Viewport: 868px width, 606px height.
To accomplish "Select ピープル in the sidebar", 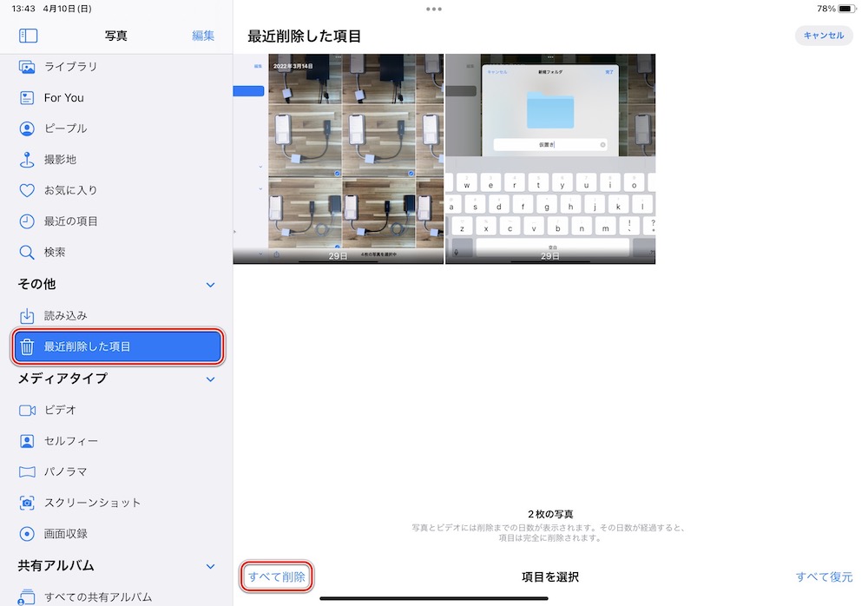I will click(116, 128).
